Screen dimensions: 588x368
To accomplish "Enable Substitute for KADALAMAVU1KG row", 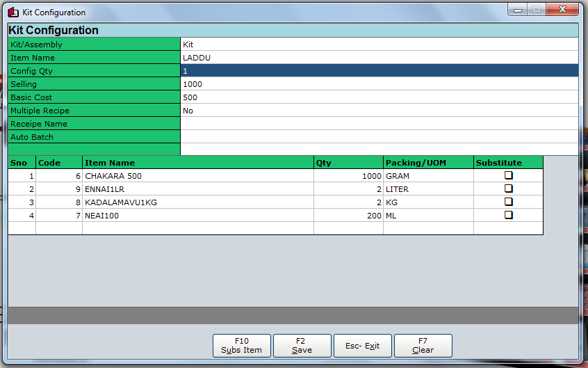I will pos(509,202).
